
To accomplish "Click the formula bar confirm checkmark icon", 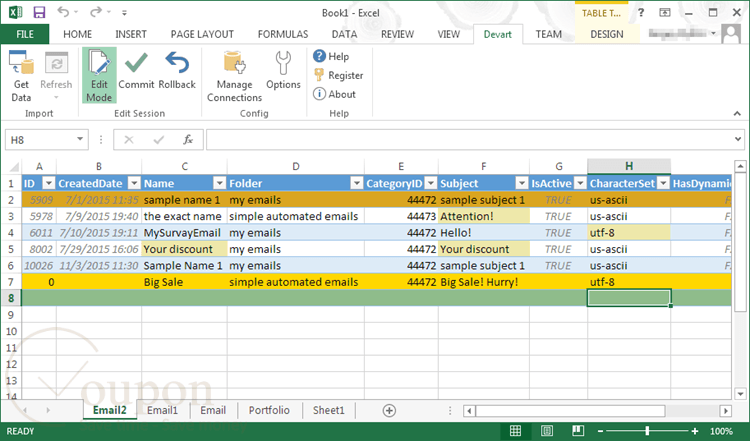I will click(158, 140).
